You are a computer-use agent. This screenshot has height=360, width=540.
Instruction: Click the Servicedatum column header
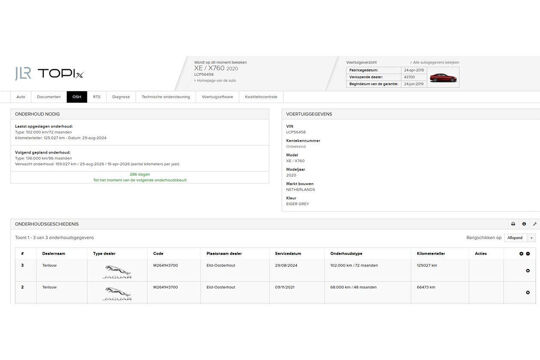click(x=288, y=254)
